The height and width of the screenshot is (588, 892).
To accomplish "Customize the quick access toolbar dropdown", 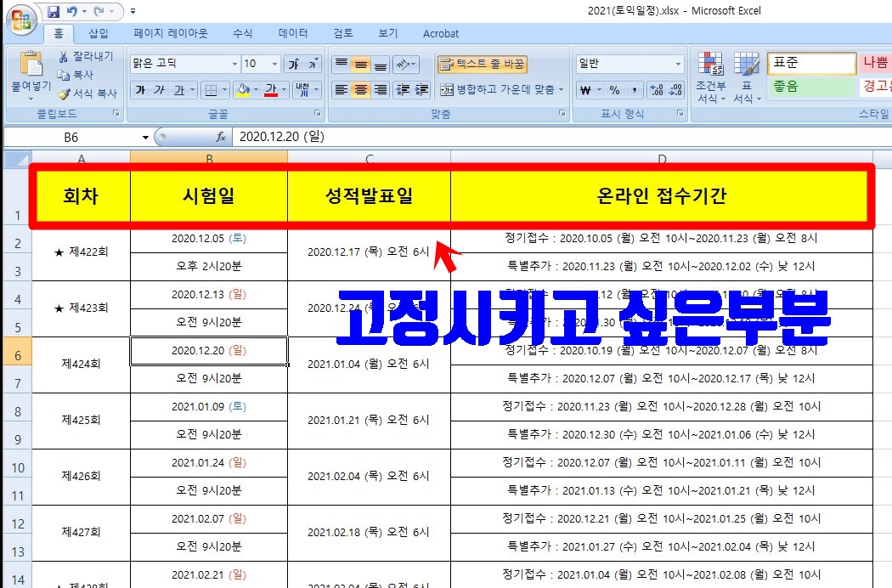I will pyautogui.click(x=133, y=11).
